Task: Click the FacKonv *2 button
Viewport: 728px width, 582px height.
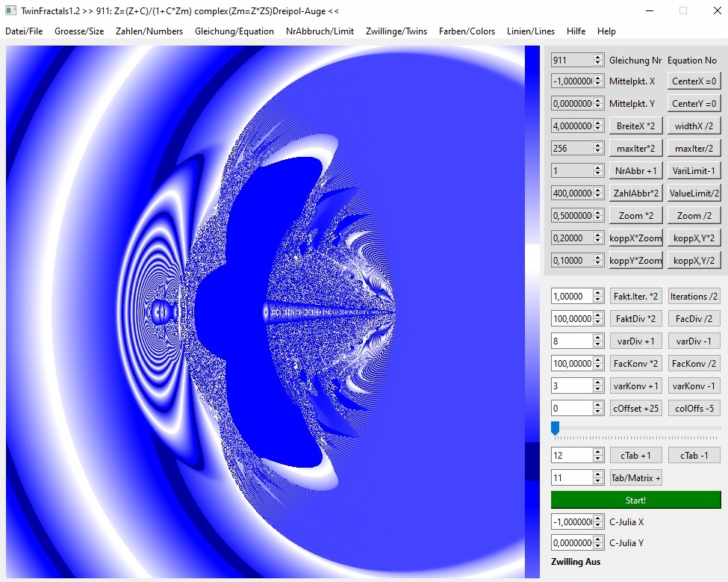Action: click(x=635, y=363)
